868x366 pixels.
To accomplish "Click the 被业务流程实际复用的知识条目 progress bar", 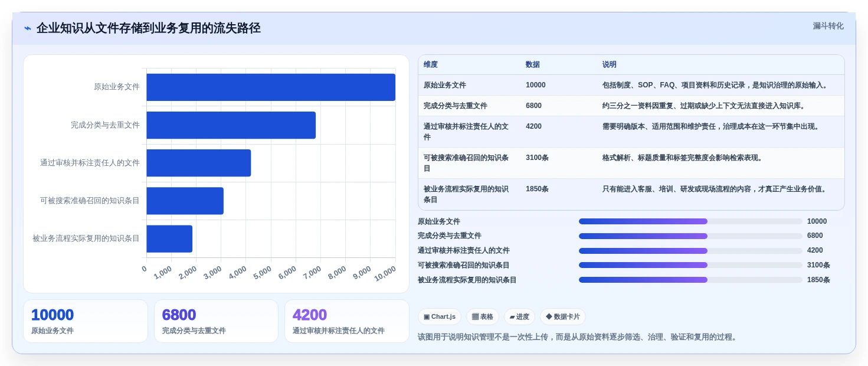I will [690, 280].
